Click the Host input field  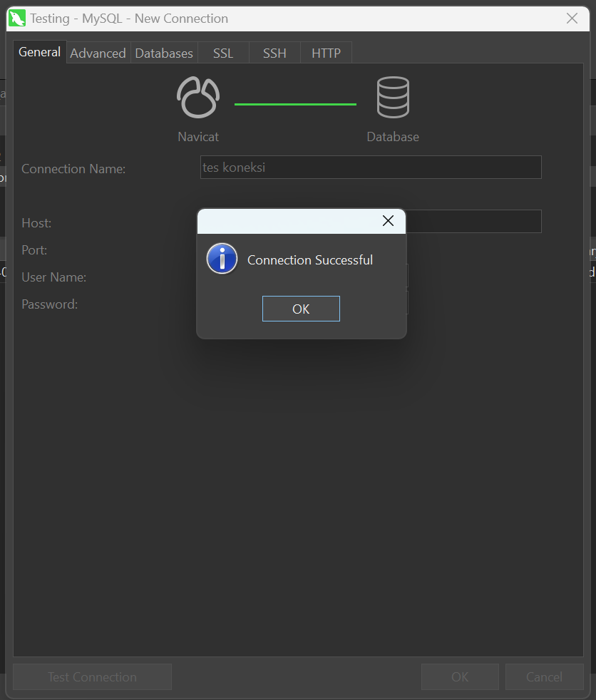coord(473,221)
